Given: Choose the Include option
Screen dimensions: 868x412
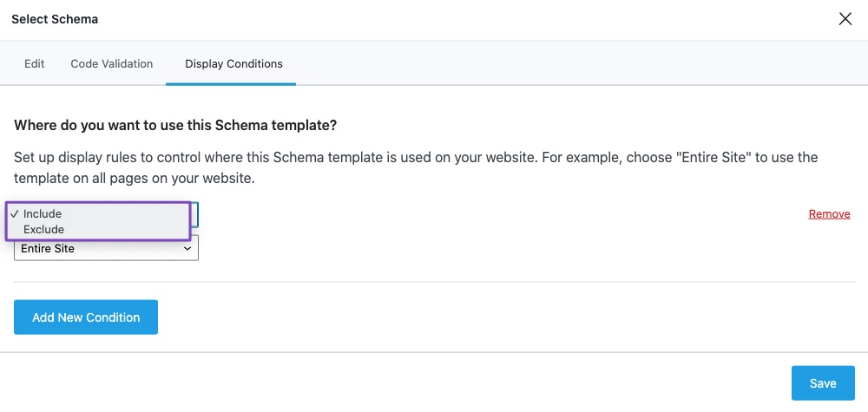Looking at the screenshot, I should click(x=43, y=214).
